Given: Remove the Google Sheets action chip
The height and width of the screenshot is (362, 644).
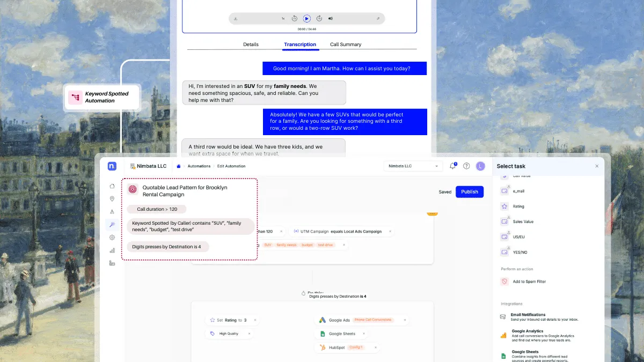Looking at the screenshot, I should point(363,334).
